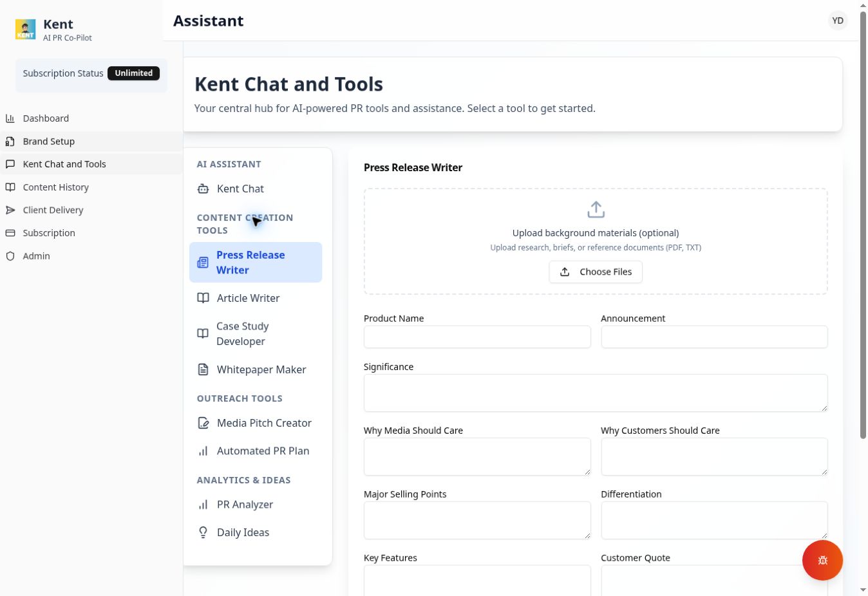The width and height of the screenshot is (868, 596).
Task: Click the Subscription card icon
Action: (10, 233)
